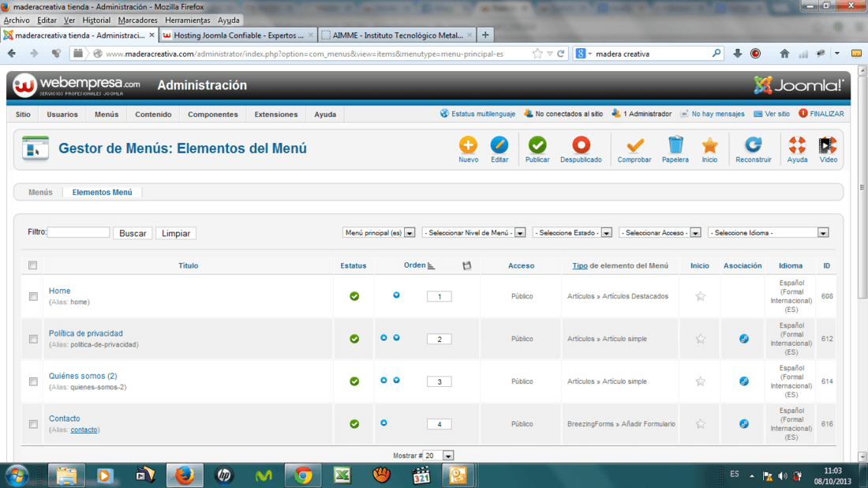Switch to the Menús submenu tab
Screen dimensions: 868x488
[40, 192]
